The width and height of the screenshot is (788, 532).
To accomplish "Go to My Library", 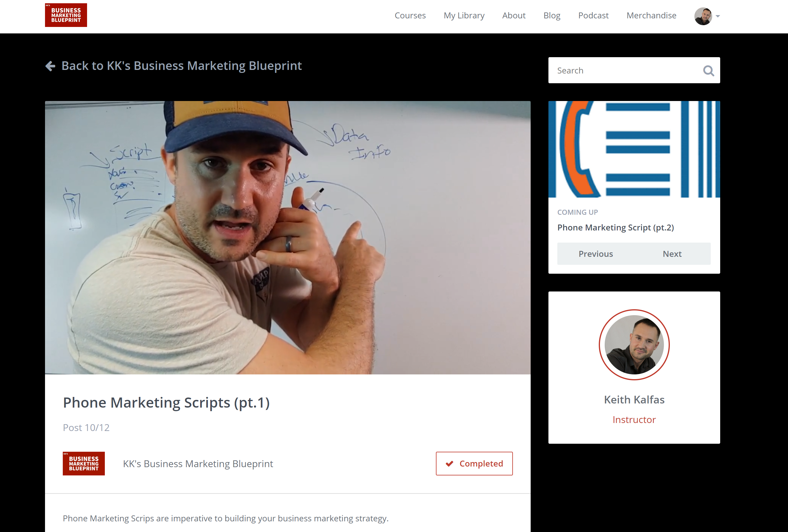I will (464, 16).
